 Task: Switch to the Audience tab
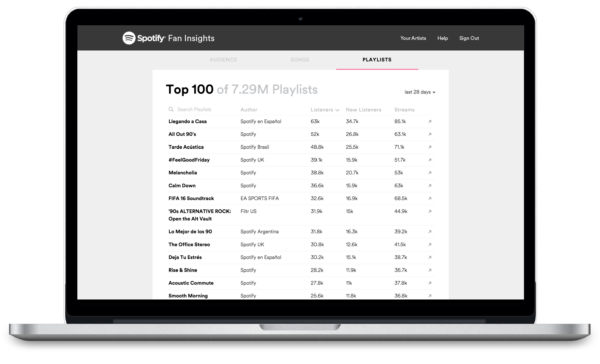pyautogui.click(x=223, y=60)
